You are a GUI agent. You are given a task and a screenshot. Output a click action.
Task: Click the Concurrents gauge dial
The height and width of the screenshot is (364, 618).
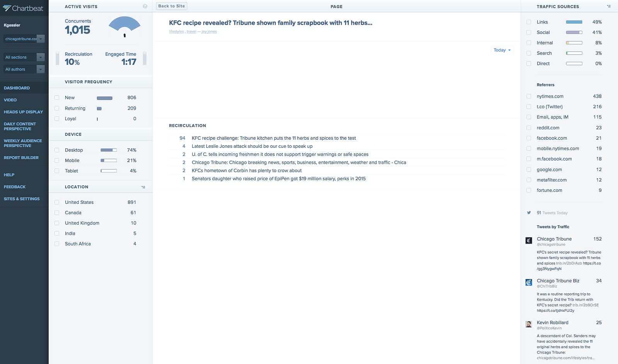pyautogui.click(x=124, y=27)
